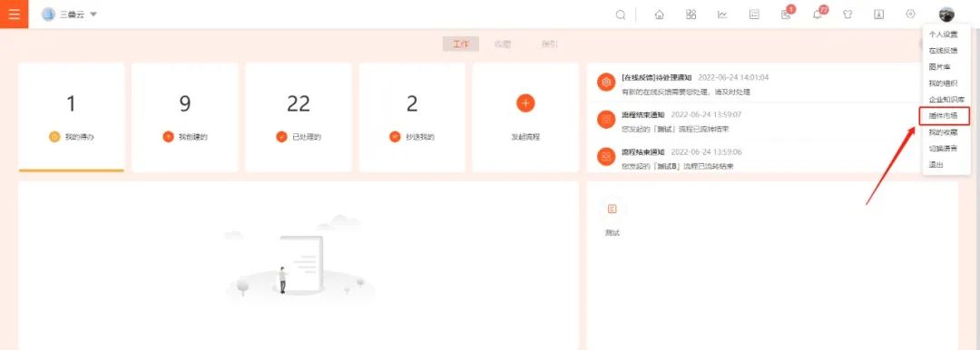The height and width of the screenshot is (350, 980).
Task: Click flow icon beside 13:59:06 notification
Action: 605,156
